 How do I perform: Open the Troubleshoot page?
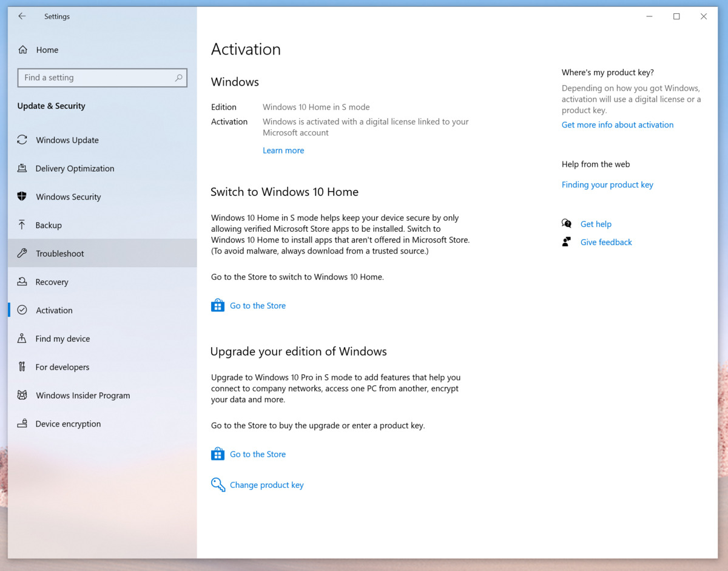click(x=103, y=253)
